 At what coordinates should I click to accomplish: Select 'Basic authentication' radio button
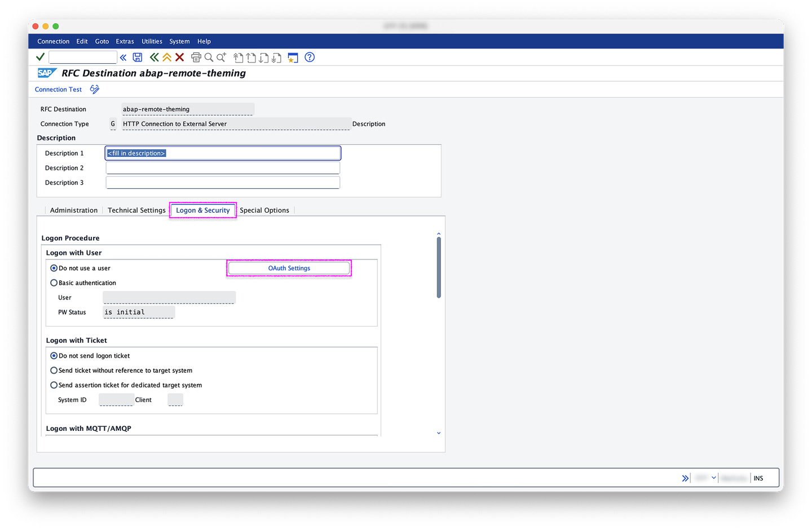pos(54,283)
